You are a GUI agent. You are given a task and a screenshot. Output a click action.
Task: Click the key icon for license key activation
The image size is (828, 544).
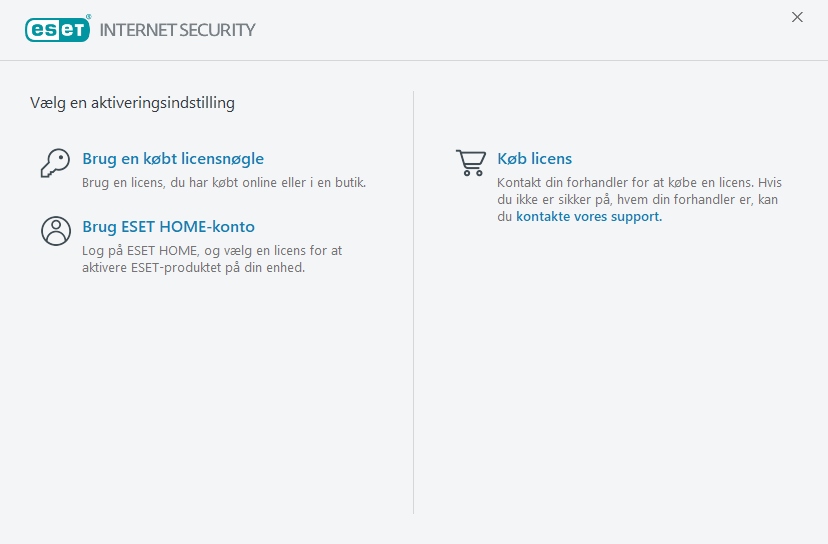[x=55, y=163]
